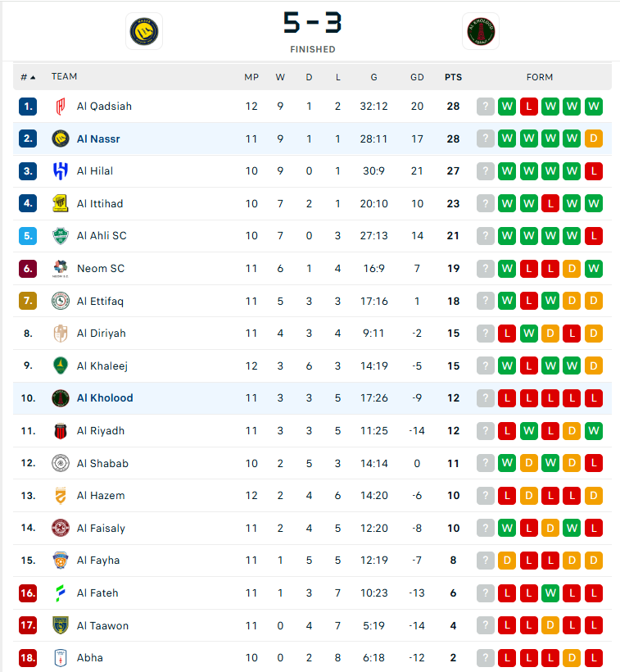Sort the standings by the GD column
Viewport: 620px width, 672px height.
(x=417, y=77)
